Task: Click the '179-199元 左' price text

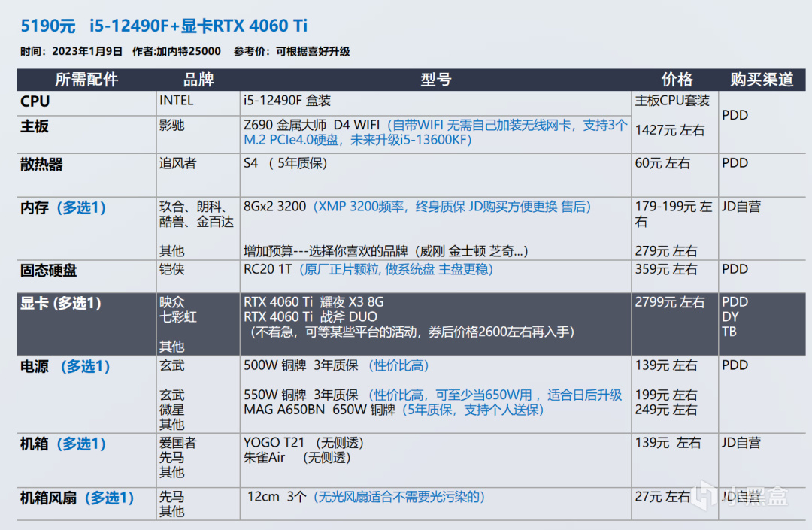Action: click(673, 207)
